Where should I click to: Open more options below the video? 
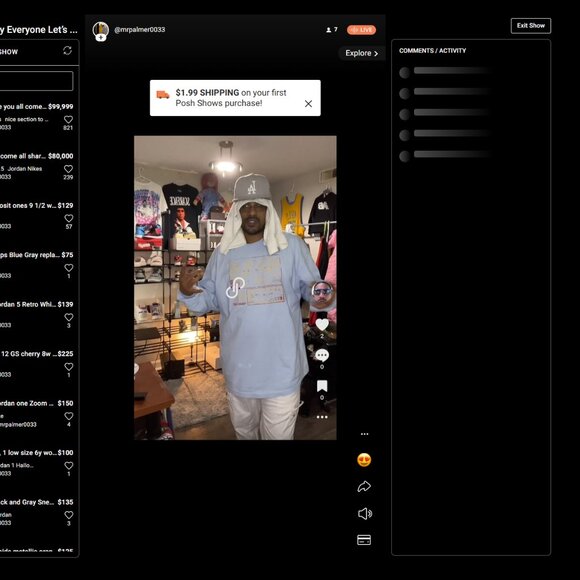[364, 434]
